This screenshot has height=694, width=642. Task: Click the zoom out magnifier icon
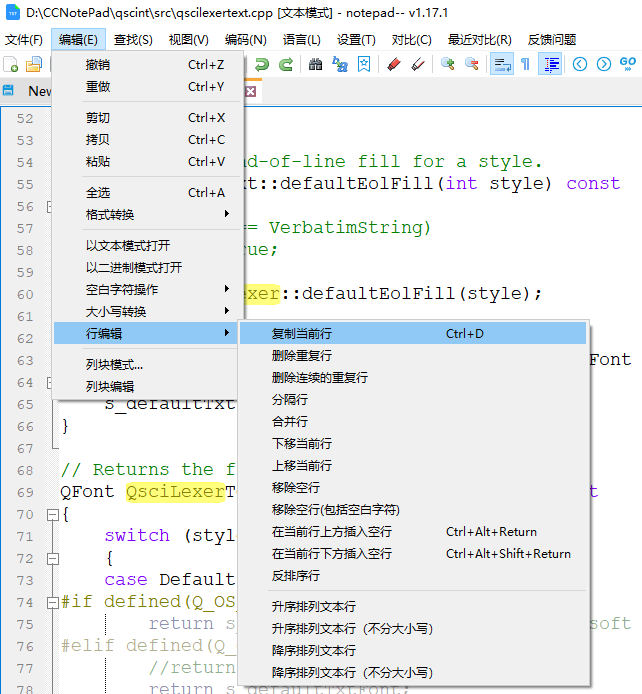(x=472, y=64)
